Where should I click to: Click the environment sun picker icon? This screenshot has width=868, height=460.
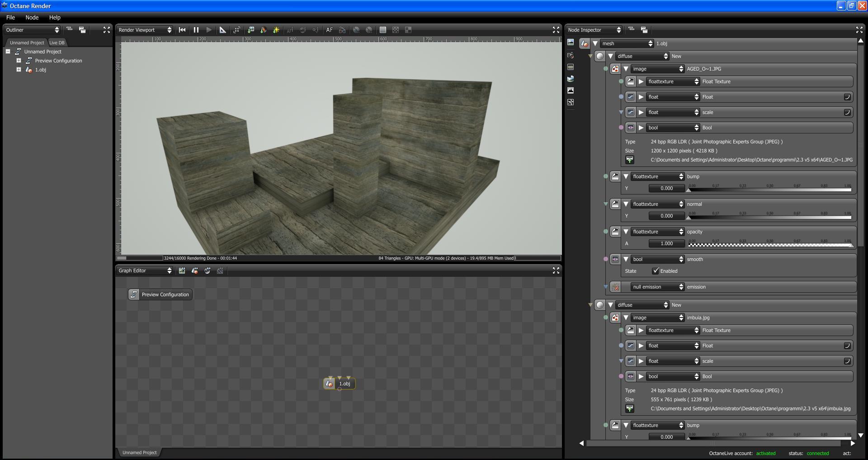click(x=276, y=30)
